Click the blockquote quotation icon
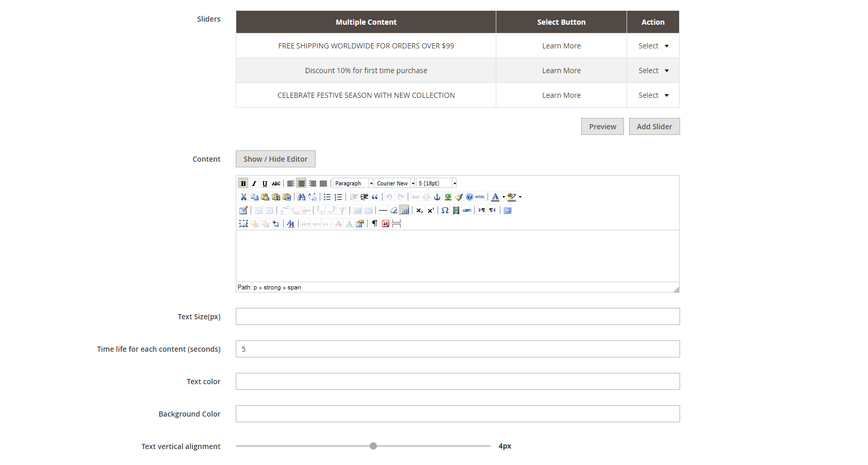This screenshot has height=465, width=868. (x=375, y=197)
